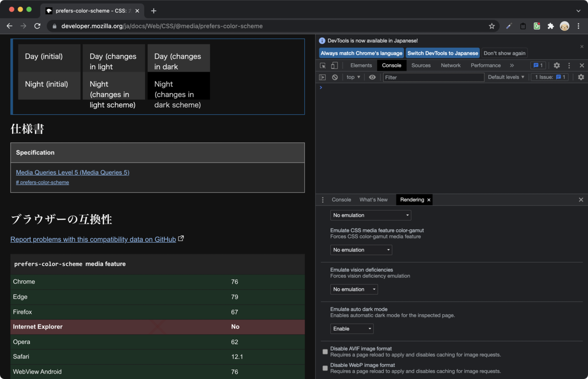
Task: Click the Day (initial) box
Action: pyautogui.click(x=49, y=58)
